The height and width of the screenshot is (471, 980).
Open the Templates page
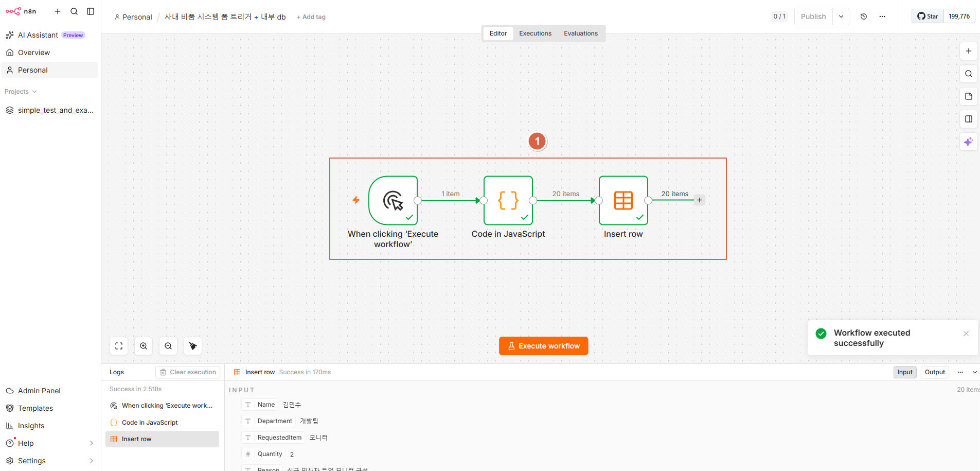coord(49,408)
